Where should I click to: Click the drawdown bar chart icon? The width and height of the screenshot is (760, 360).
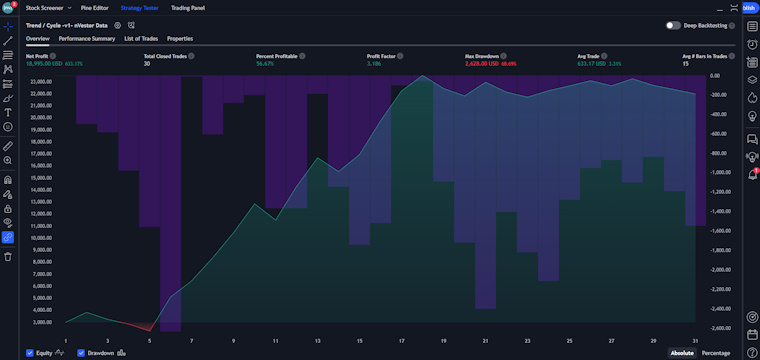tap(121, 353)
